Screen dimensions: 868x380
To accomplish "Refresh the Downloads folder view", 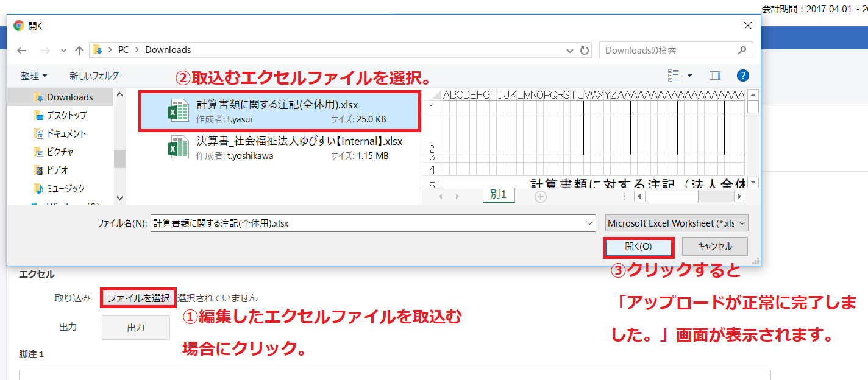I will click(x=585, y=51).
